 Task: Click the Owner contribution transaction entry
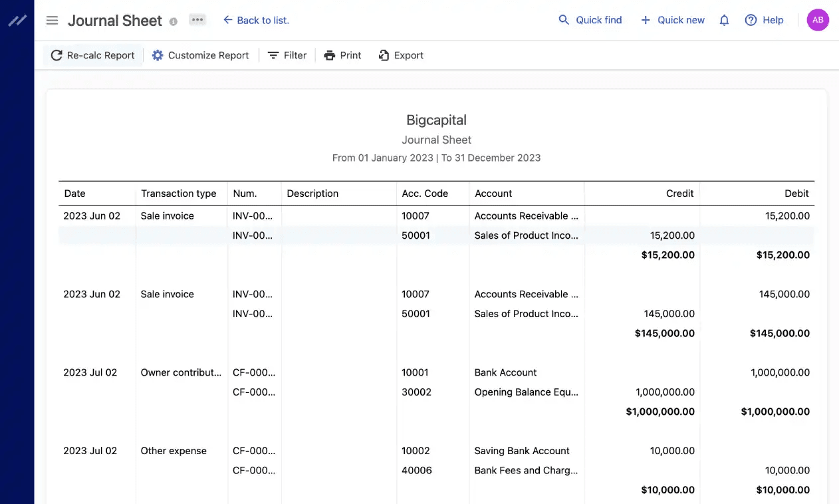pyautogui.click(x=181, y=372)
